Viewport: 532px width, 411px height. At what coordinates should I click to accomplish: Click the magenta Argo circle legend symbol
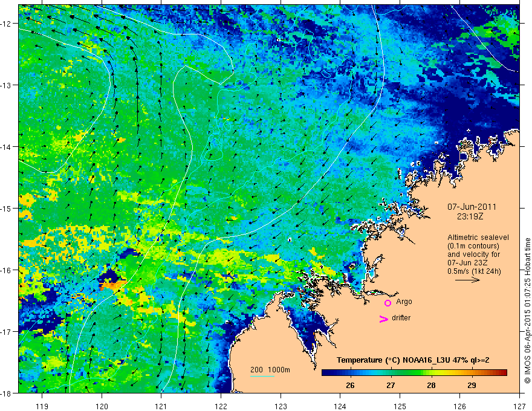pos(388,303)
